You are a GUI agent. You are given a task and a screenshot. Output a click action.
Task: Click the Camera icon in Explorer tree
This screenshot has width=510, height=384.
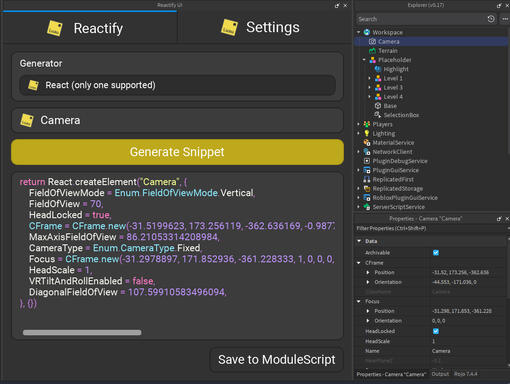pos(372,42)
